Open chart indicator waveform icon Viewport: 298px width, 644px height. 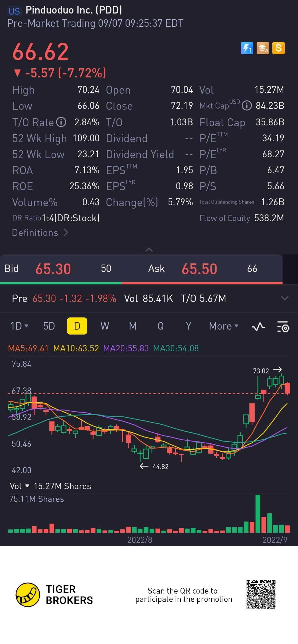pyautogui.click(x=259, y=327)
